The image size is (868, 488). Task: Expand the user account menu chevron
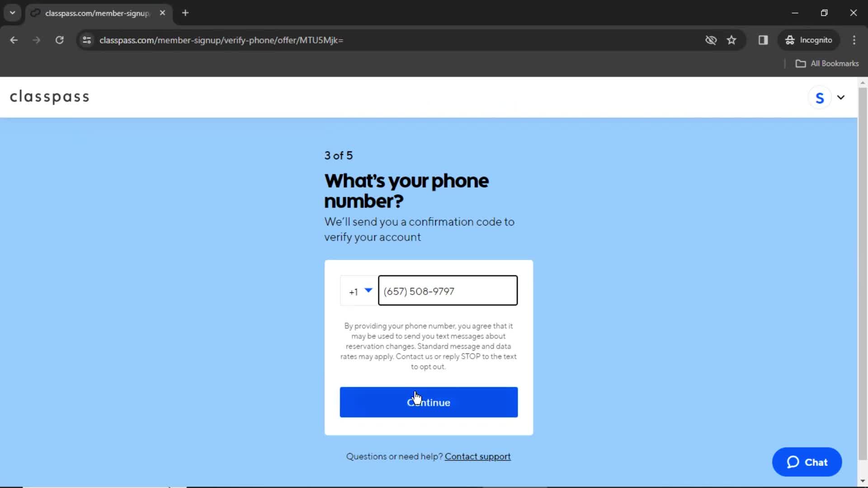(x=841, y=97)
